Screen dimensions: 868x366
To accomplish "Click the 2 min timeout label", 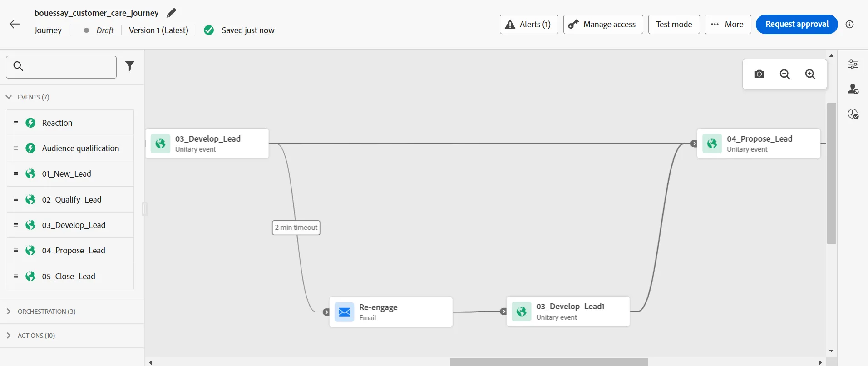I will click(296, 228).
